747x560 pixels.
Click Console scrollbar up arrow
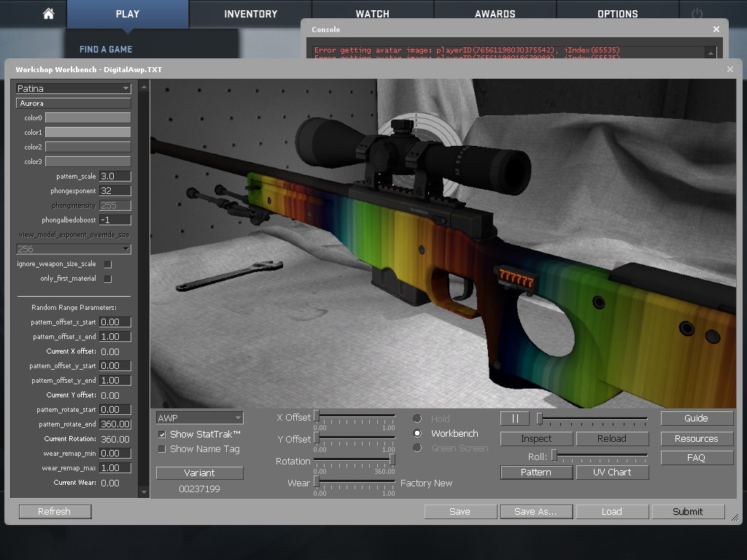point(711,53)
